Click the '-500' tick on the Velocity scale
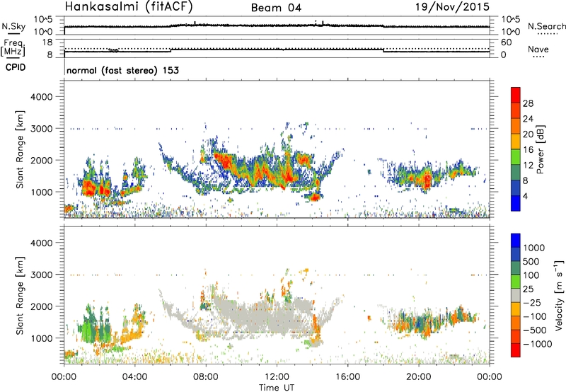The height and width of the screenshot is (392, 566). click(x=535, y=330)
